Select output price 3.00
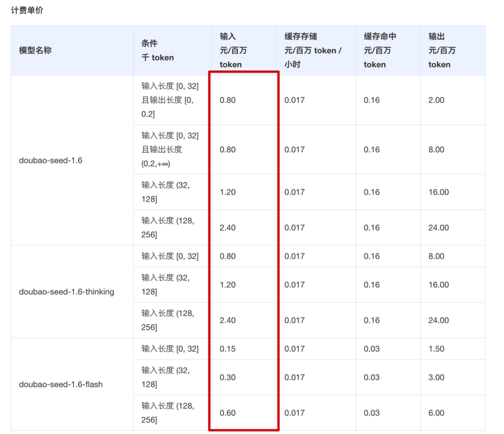The height and width of the screenshot is (434, 504). [436, 377]
